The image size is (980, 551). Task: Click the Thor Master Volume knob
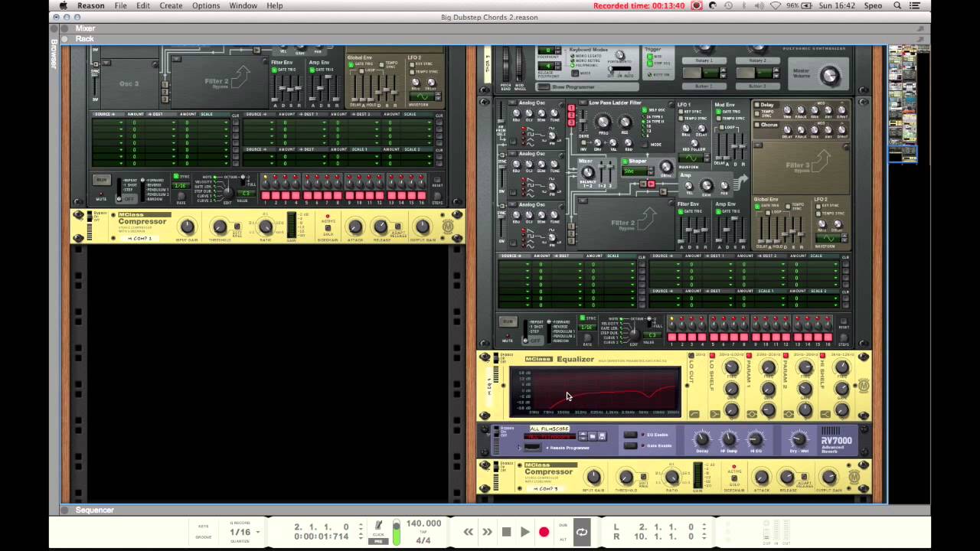pyautogui.click(x=829, y=75)
